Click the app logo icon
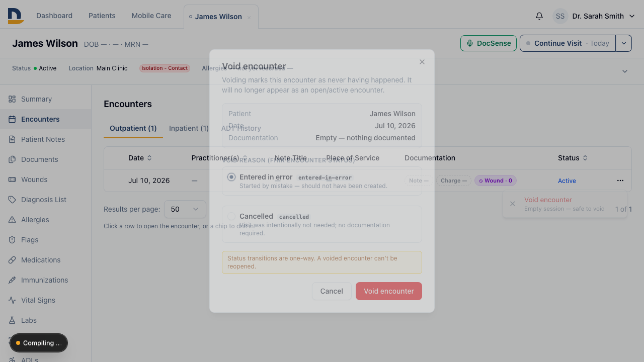Screen dimensions: 644x362 pyautogui.click(x=16, y=16)
